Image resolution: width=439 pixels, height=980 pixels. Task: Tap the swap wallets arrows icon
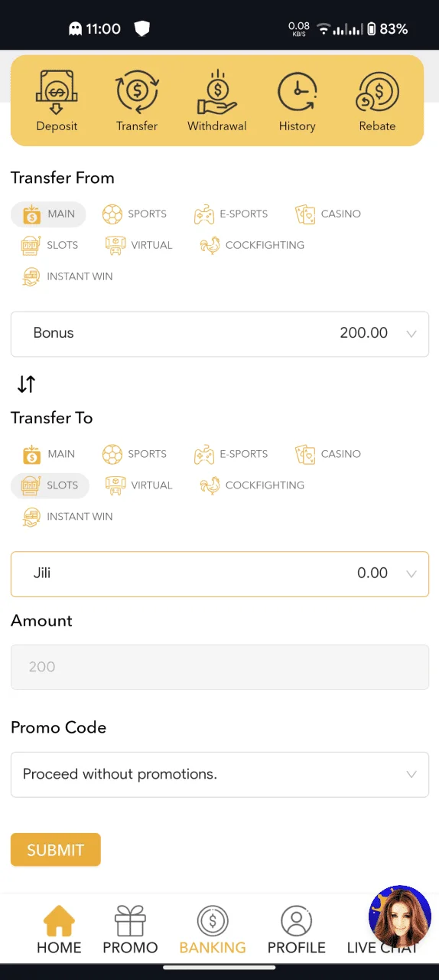pyautogui.click(x=26, y=384)
